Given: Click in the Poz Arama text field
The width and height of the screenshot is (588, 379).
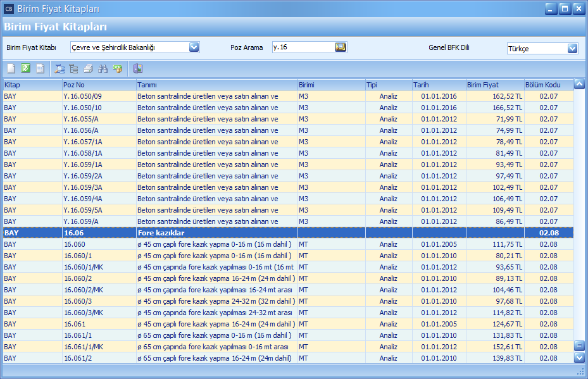Looking at the screenshot, I should (301, 47).
